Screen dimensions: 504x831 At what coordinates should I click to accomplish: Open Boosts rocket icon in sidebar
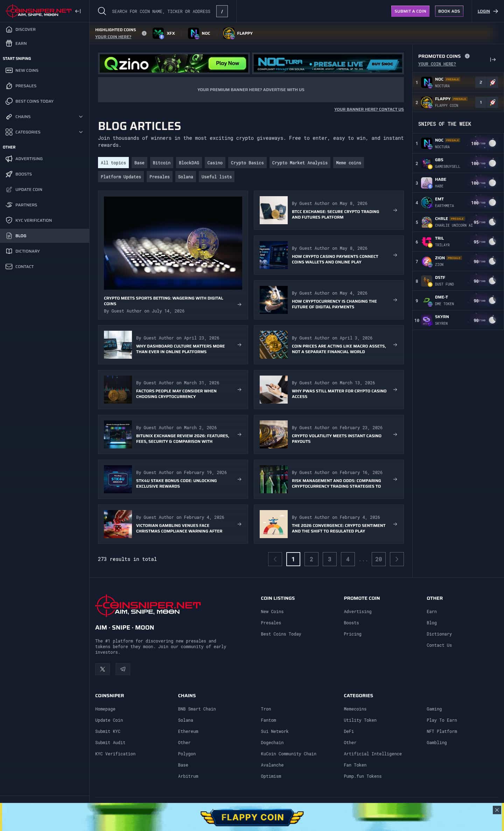tap(9, 174)
